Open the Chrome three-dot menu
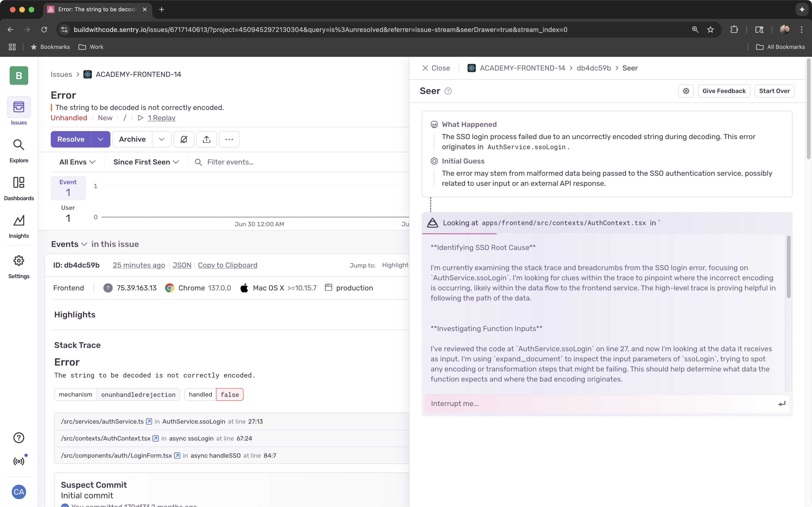 pyautogui.click(x=802, y=30)
